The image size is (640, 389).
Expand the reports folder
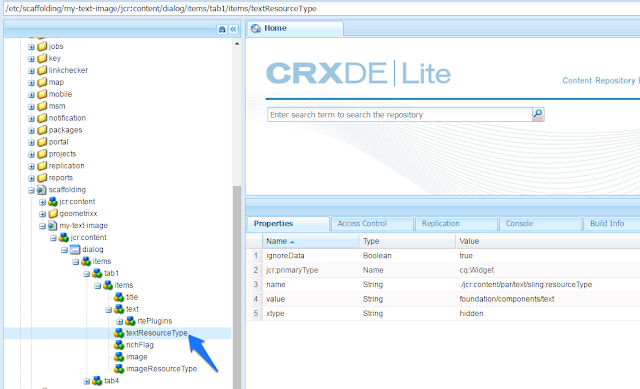[x=31, y=178]
